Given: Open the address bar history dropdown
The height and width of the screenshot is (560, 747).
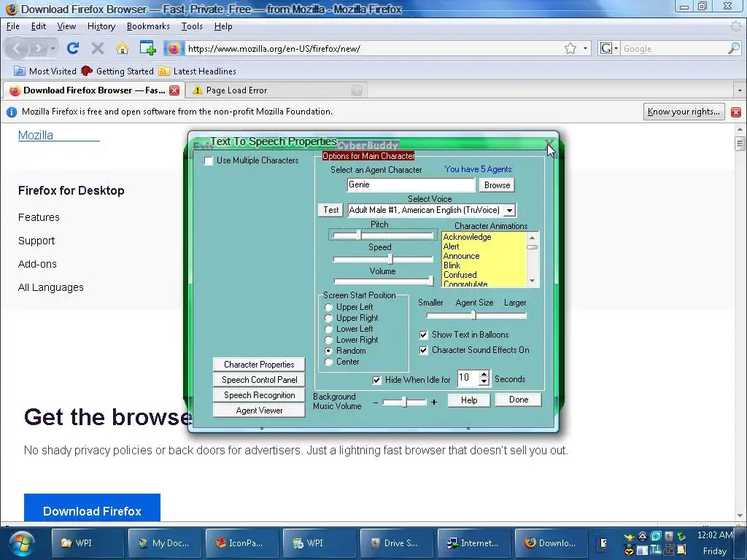Looking at the screenshot, I should (585, 48).
